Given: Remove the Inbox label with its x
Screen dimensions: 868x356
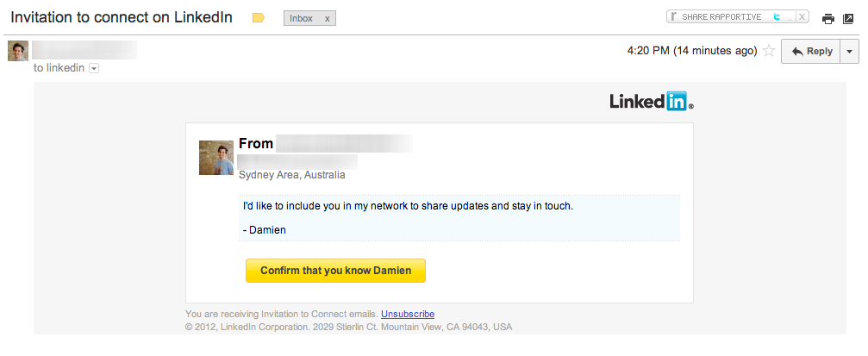Looking at the screenshot, I should 327,18.
